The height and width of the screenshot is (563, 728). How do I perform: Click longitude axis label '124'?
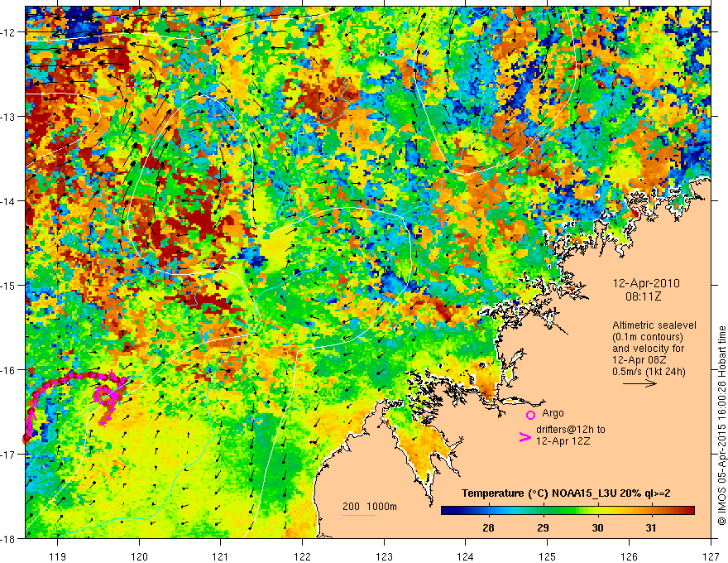tap(466, 556)
